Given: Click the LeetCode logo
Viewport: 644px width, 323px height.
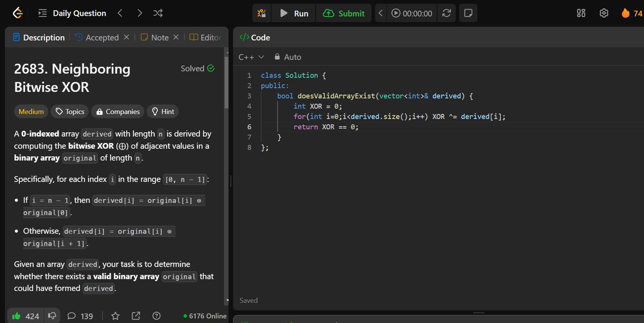Looking at the screenshot, I should pyautogui.click(x=17, y=12).
